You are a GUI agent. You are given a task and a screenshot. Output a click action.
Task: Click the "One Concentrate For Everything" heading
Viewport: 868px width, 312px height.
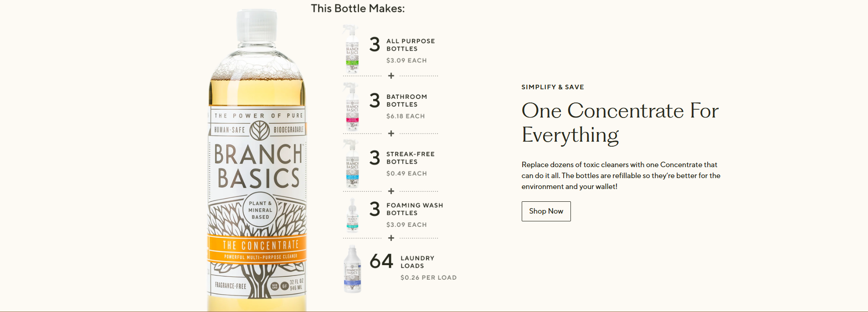point(620,123)
